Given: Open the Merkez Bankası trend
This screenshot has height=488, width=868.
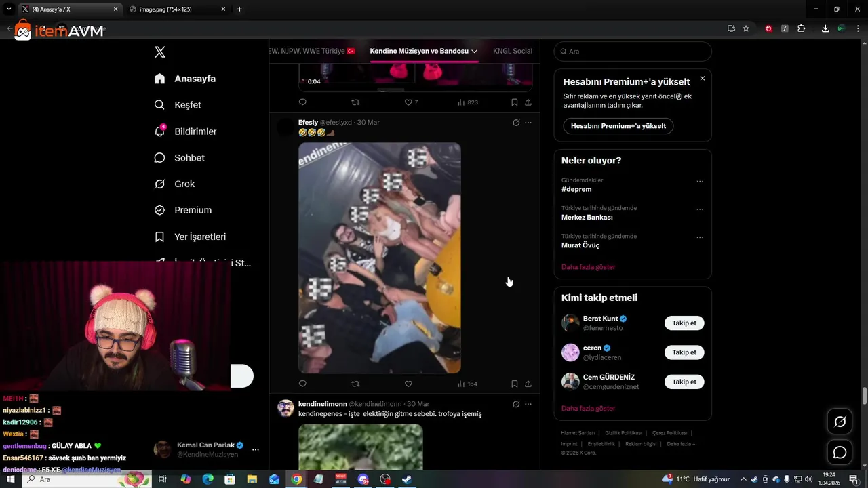Looking at the screenshot, I should click(587, 218).
